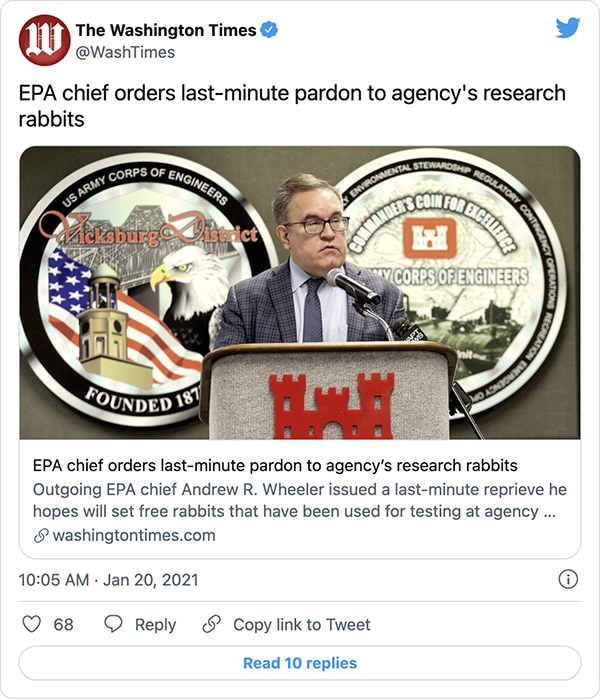Like the tweet with heart icon
The width and height of the screenshot is (600, 699).
[32, 624]
